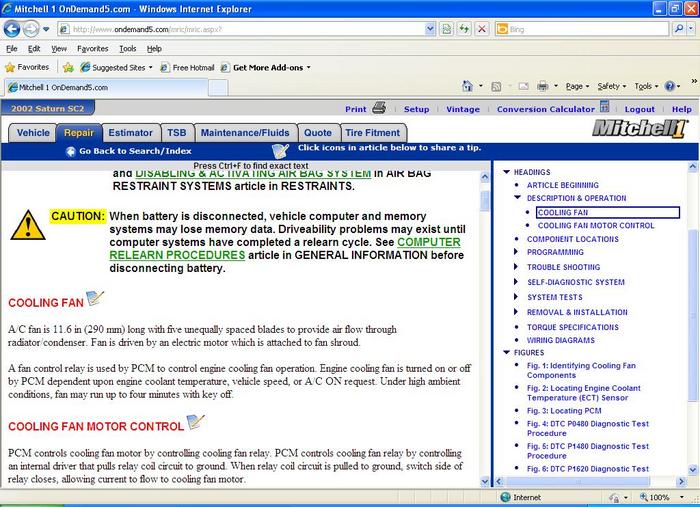Open the search provider dropdown arrow
This screenshot has height=507, width=700.
click(691, 29)
